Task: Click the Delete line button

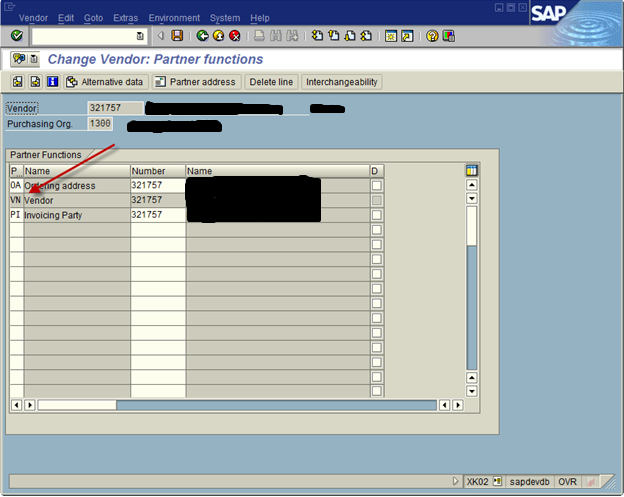Action: coord(271,82)
